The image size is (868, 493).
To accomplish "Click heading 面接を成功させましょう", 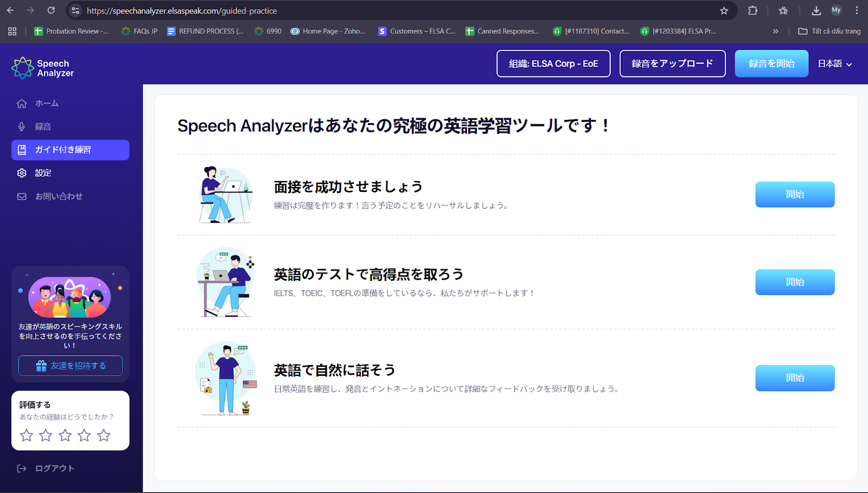I will [348, 187].
